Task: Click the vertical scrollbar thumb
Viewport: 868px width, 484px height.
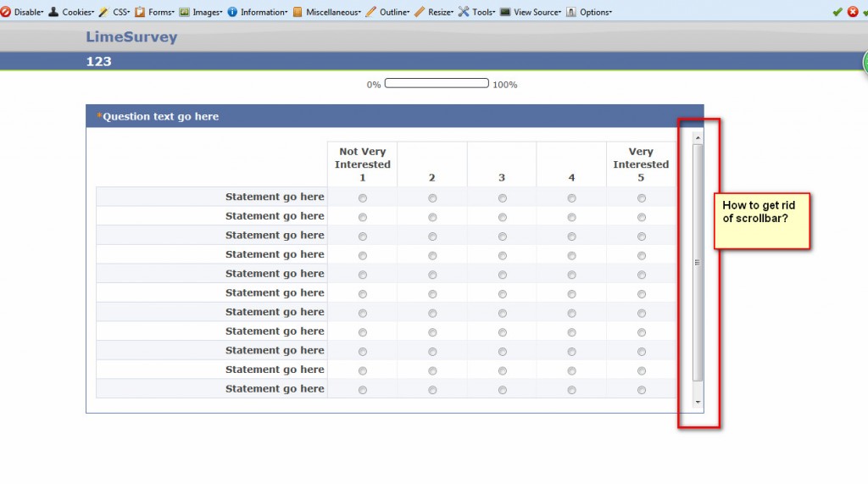Action: pyautogui.click(x=698, y=262)
